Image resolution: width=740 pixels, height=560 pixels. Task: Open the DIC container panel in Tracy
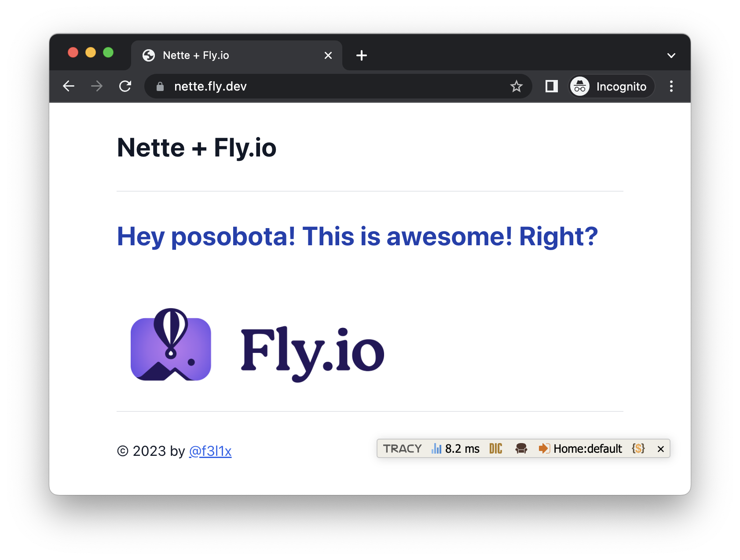(x=496, y=448)
